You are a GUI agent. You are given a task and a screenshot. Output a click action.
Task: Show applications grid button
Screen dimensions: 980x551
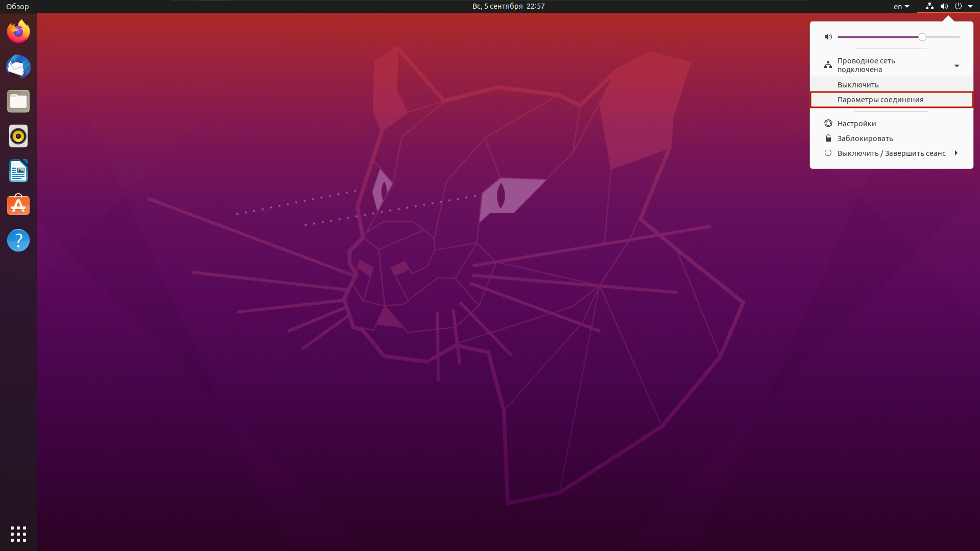[x=18, y=534]
